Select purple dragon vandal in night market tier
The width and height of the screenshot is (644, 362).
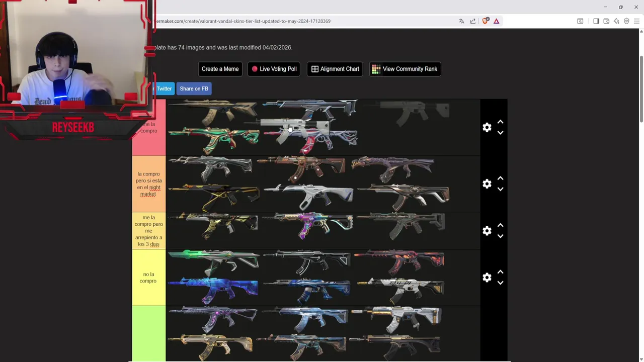click(392, 169)
